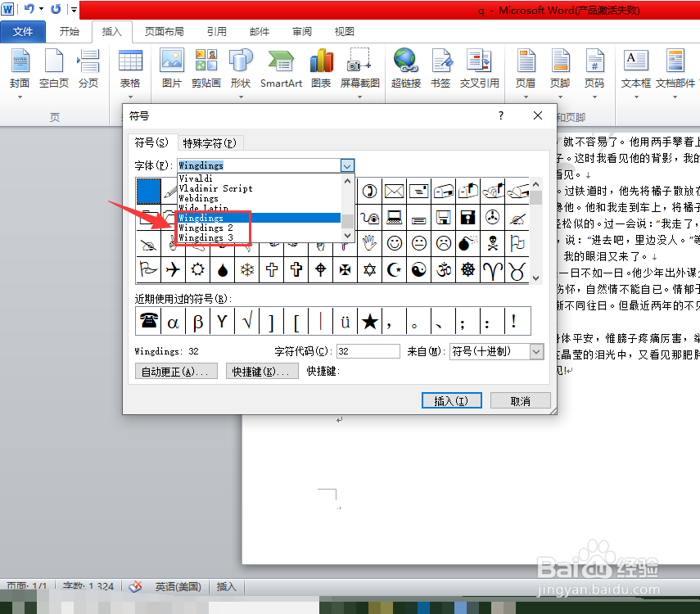Viewport: 700px width, 614px height.
Task: Insert a chart (图表)
Action: click(322, 70)
